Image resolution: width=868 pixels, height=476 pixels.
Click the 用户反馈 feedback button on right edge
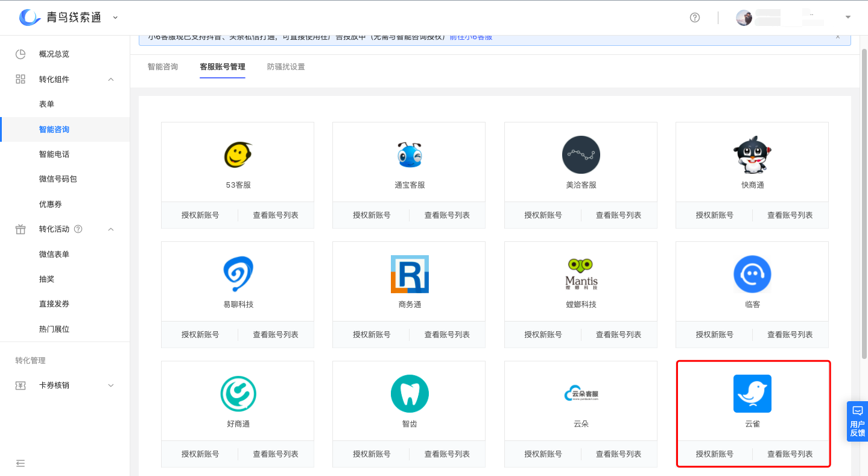(857, 421)
